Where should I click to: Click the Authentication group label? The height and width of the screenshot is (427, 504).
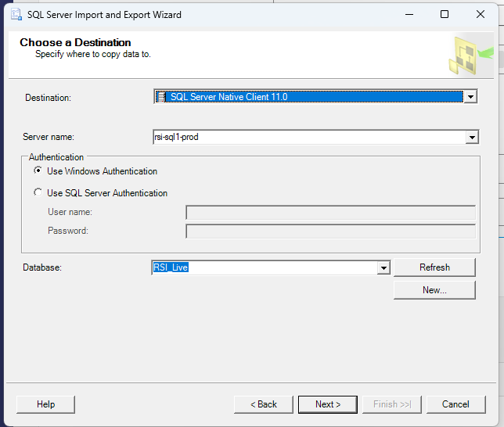coord(56,157)
